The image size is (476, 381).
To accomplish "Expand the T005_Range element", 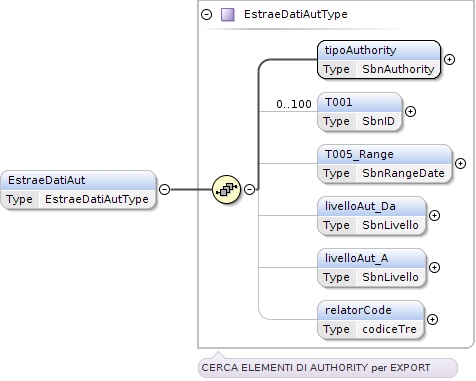I will [x=460, y=163].
